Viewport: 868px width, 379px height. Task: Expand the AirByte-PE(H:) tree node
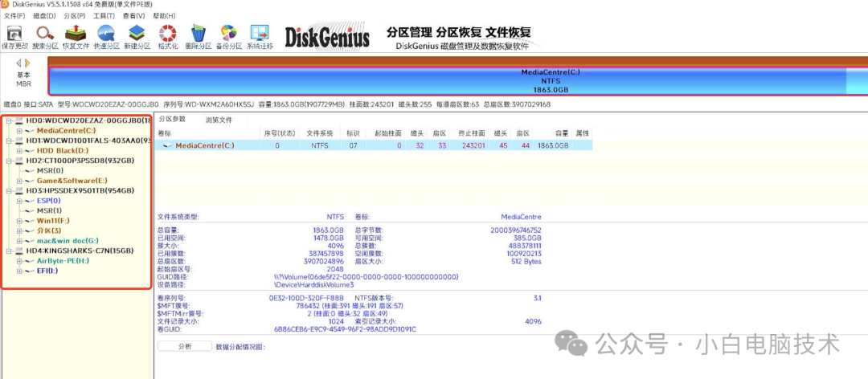pos(19,261)
